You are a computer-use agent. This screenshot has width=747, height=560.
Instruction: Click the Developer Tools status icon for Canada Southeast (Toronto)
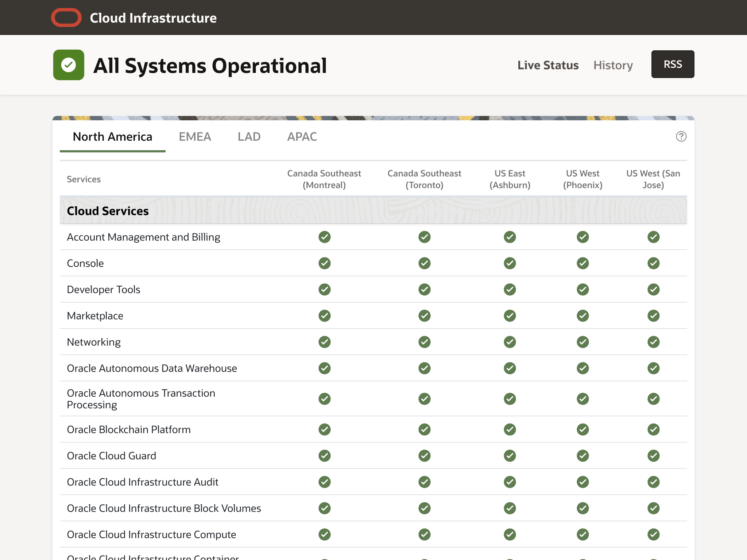424,289
